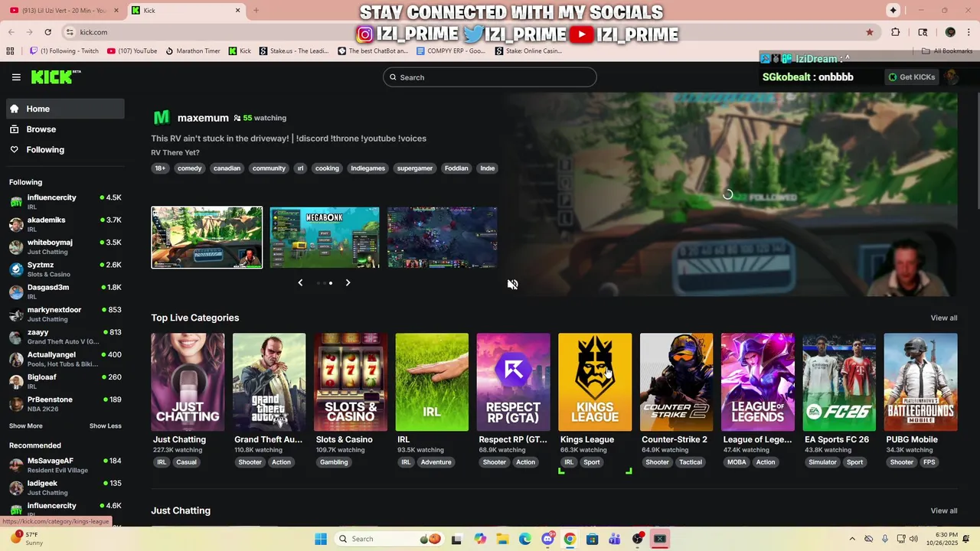Open the Chrome apps grid
Viewport: 980px width, 551px height.
pos(10,51)
